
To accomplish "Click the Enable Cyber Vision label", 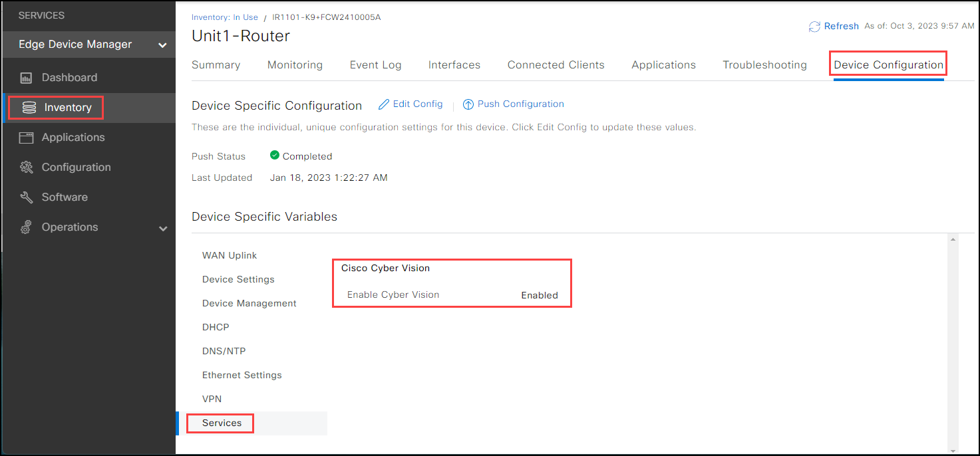I will (393, 295).
